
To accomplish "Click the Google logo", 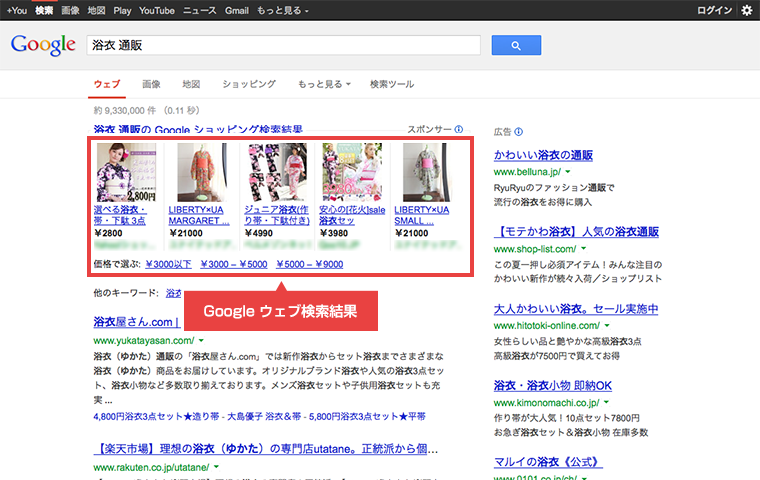I will (x=43, y=45).
